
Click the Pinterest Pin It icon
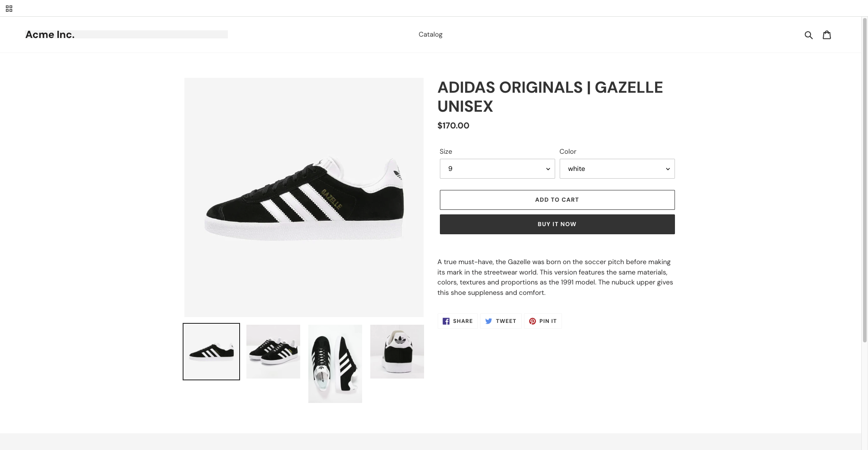[533, 321]
